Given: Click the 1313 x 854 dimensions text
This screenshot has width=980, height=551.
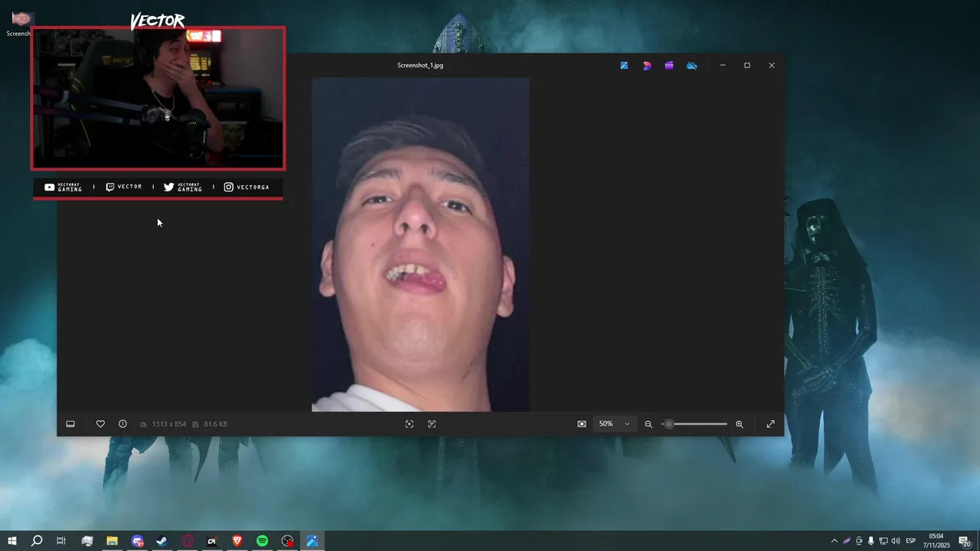Looking at the screenshot, I should click(x=169, y=424).
